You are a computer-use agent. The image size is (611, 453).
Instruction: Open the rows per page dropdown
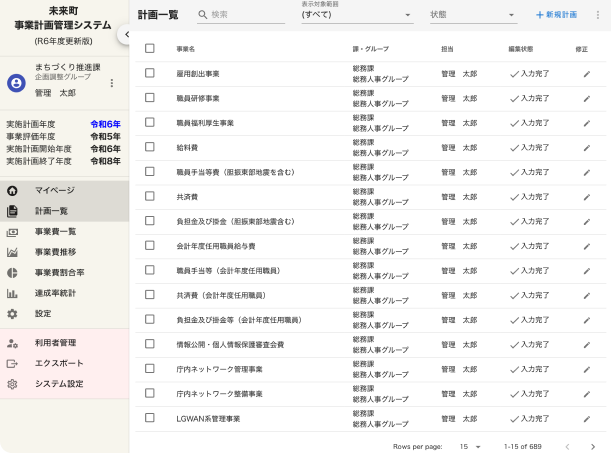pos(470,447)
